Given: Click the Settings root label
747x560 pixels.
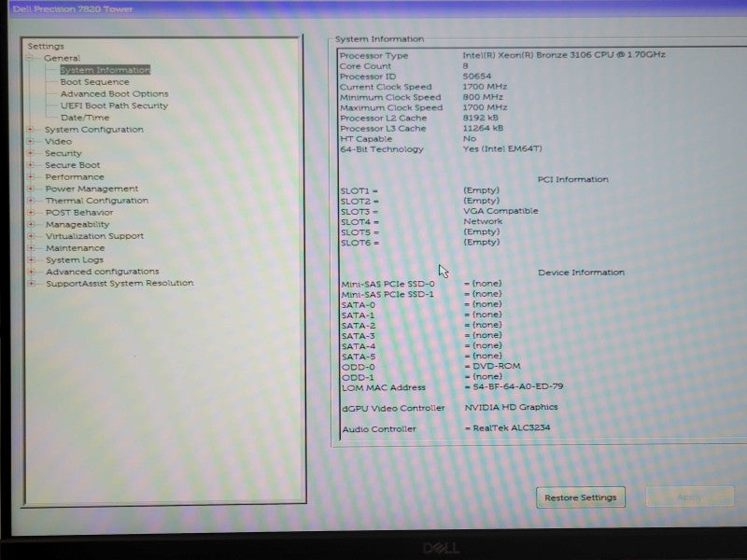Looking at the screenshot, I should click(x=46, y=46).
